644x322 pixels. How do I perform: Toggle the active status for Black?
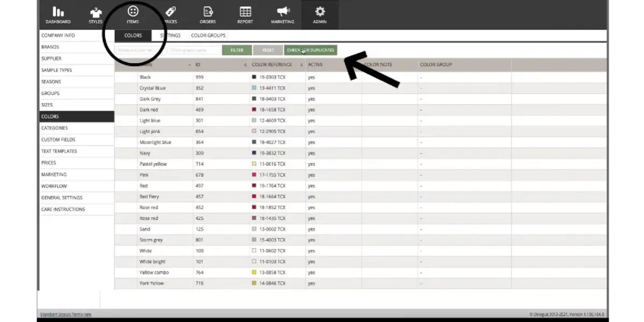click(312, 77)
